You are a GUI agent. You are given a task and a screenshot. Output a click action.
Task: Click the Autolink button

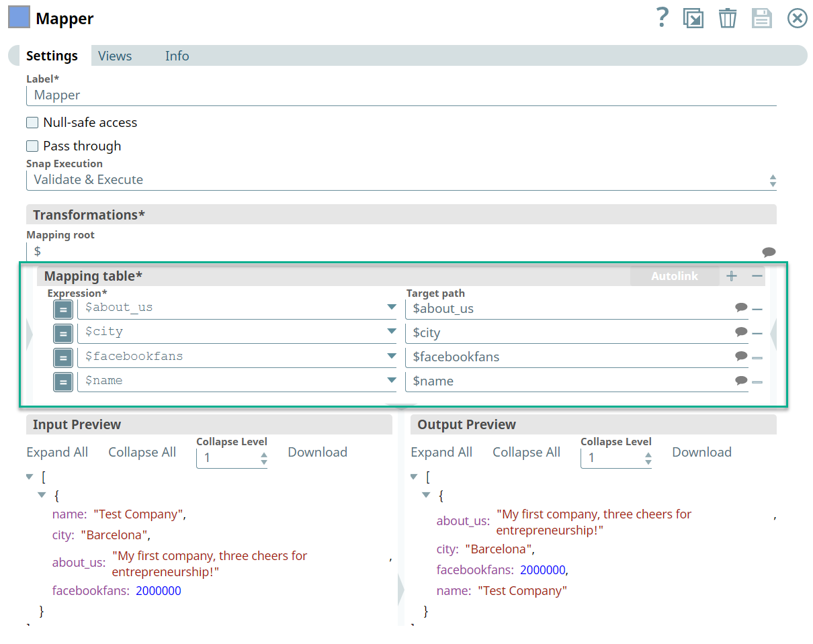coord(674,276)
